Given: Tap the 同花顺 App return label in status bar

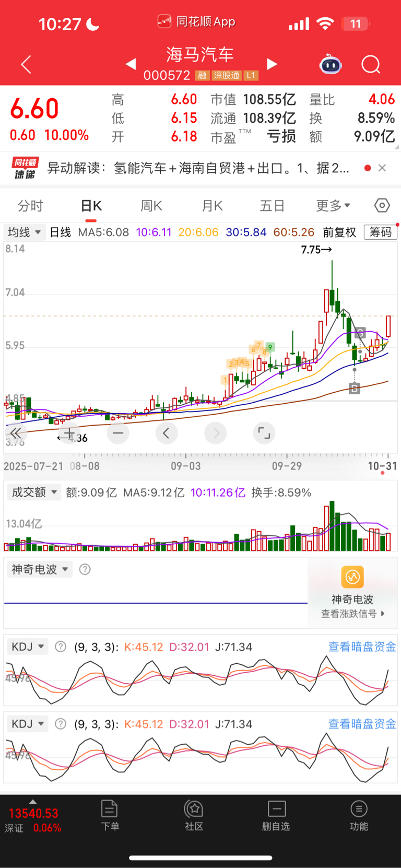Looking at the screenshot, I should [x=196, y=22].
